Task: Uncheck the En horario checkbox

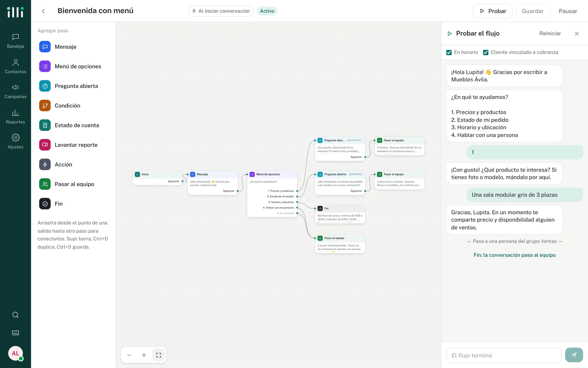Action: (x=449, y=52)
